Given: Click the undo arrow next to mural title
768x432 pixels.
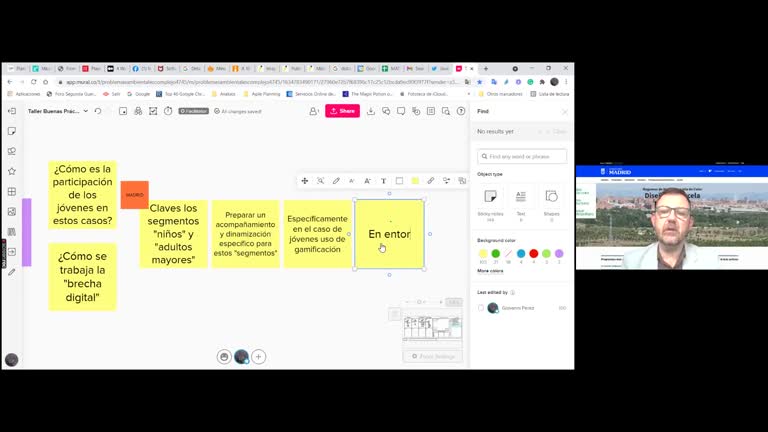Looking at the screenshot, I should coord(98,111).
